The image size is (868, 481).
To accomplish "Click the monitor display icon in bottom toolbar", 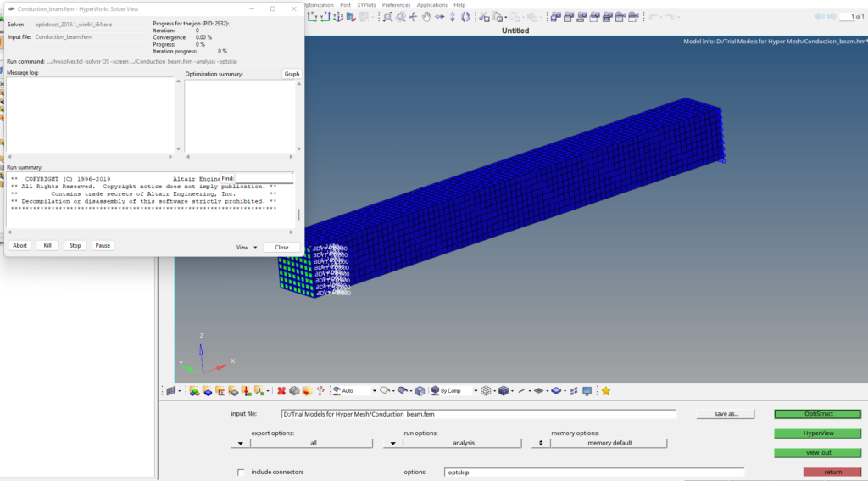I will tap(587, 391).
